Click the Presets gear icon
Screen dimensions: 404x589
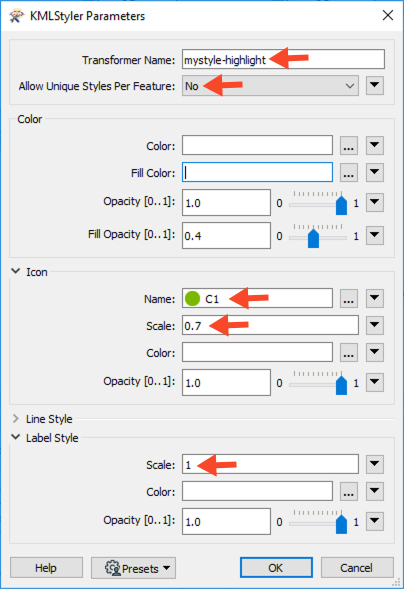click(x=112, y=568)
